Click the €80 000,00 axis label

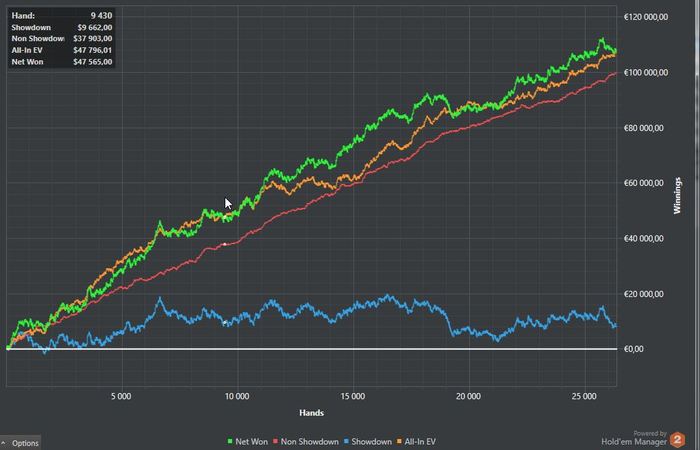coord(644,128)
